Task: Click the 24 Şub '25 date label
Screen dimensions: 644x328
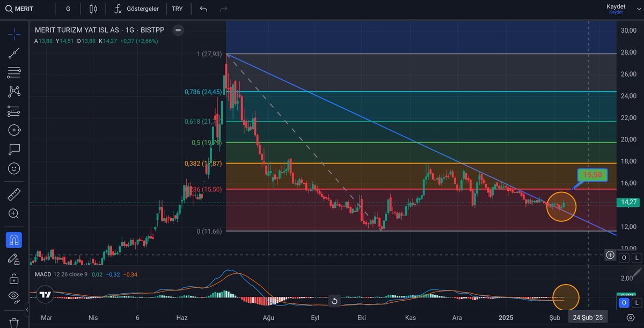Action: (x=588, y=318)
